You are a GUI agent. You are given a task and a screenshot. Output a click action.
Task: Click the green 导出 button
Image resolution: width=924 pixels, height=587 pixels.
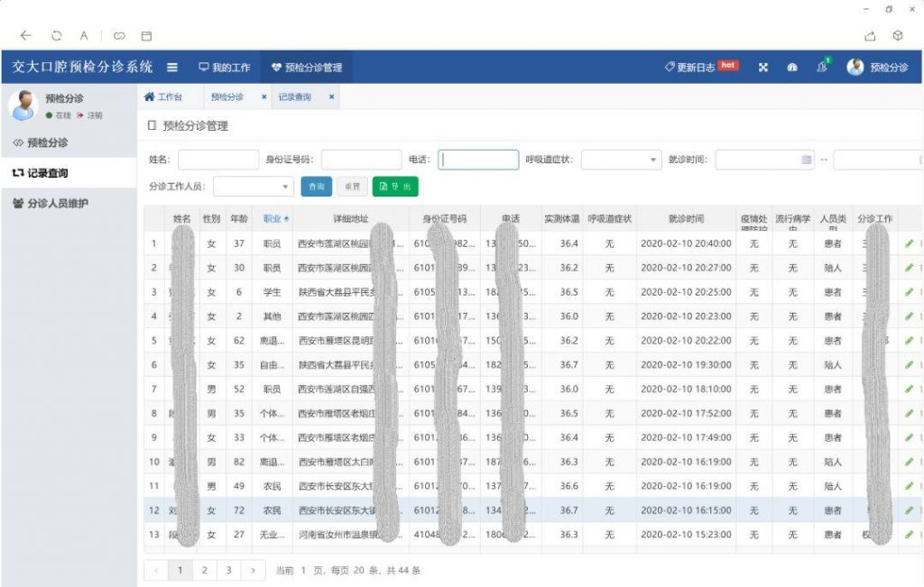pos(395,187)
